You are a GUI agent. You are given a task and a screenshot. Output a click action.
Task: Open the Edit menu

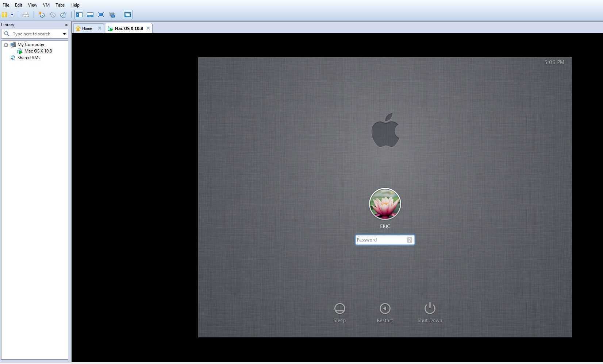tap(19, 5)
